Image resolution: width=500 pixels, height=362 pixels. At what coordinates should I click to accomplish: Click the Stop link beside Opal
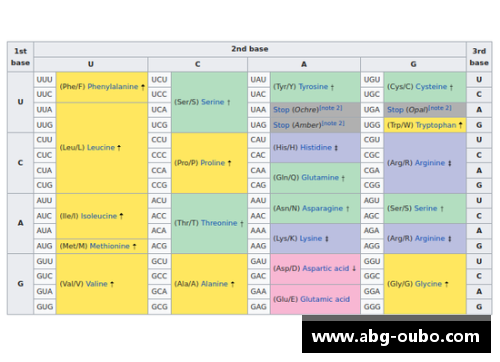point(395,110)
